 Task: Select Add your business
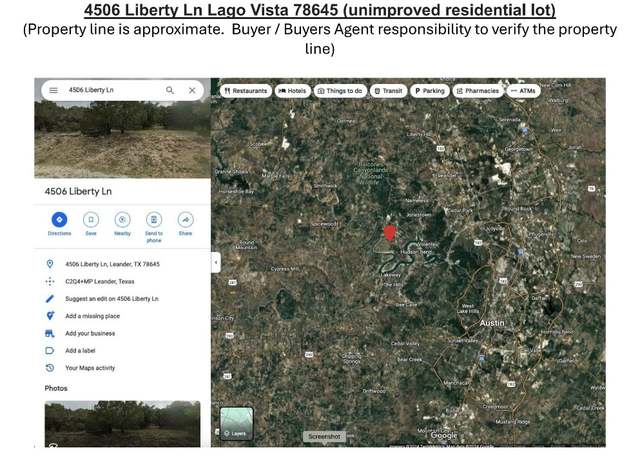[90, 333]
